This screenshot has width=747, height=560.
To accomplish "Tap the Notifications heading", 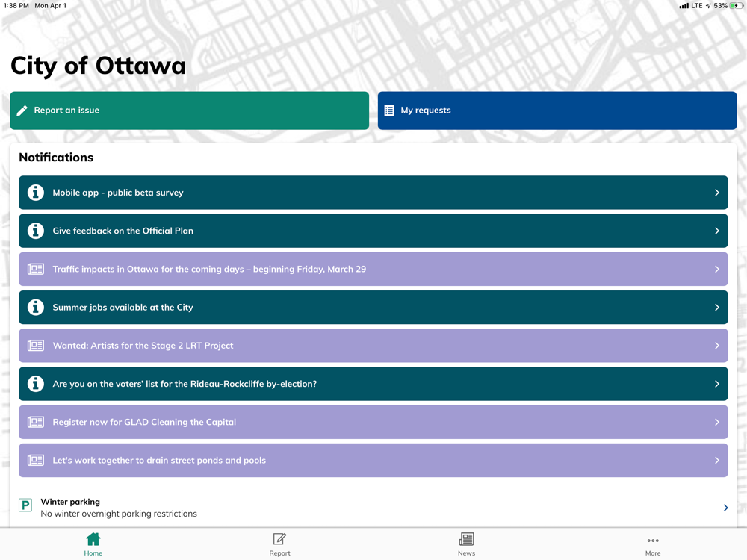I will click(x=56, y=157).
